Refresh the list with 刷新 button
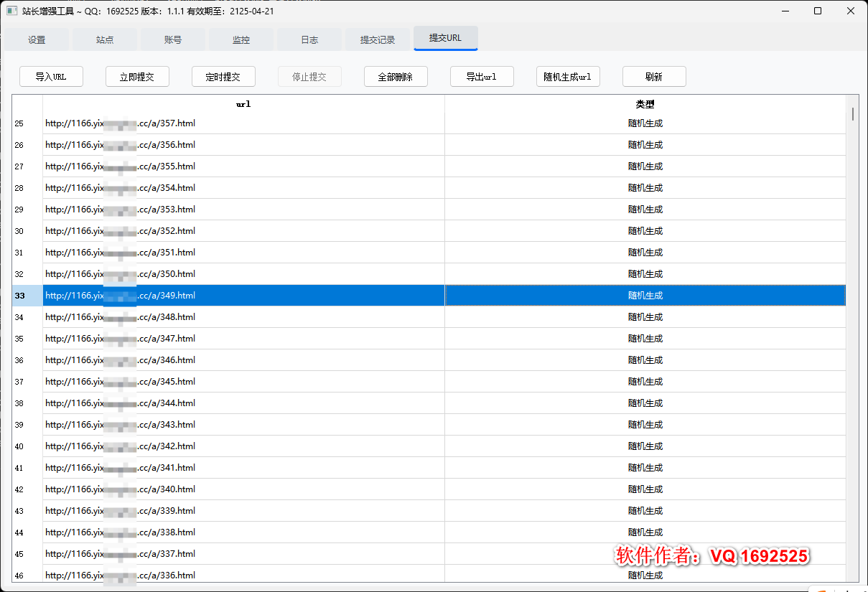Viewport: 868px width, 592px height. [654, 77]
